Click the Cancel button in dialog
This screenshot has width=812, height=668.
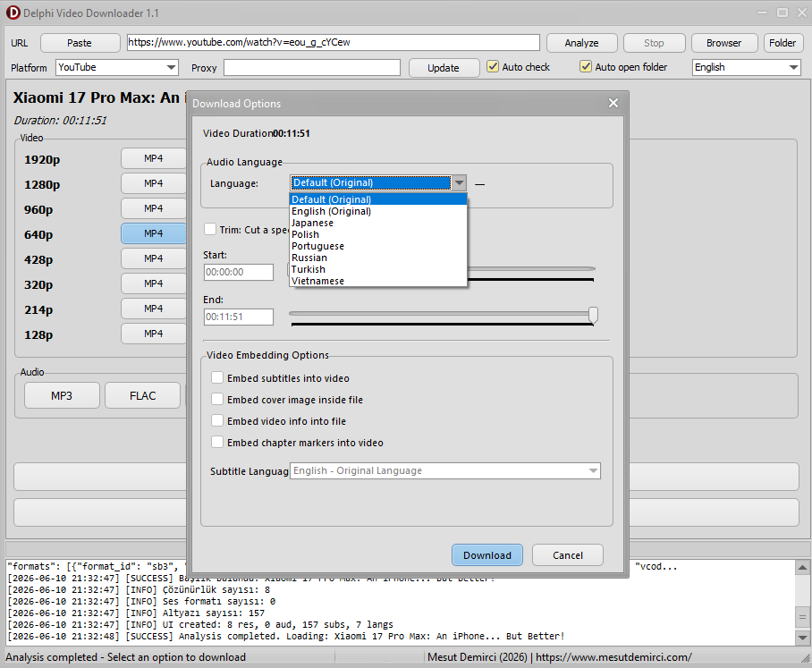[x=568, y=555]
